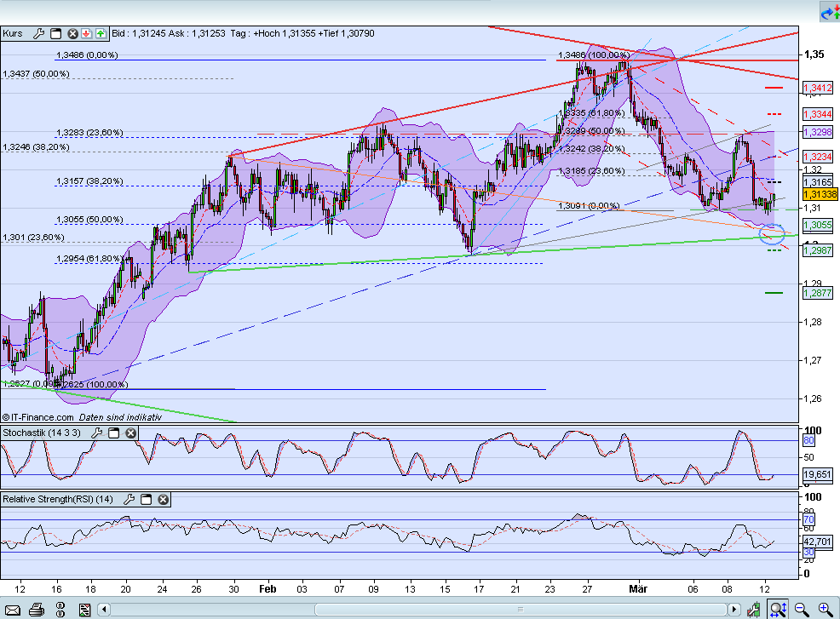
Task: Select the 1,3165 price label
Action: tap(818, 182)
